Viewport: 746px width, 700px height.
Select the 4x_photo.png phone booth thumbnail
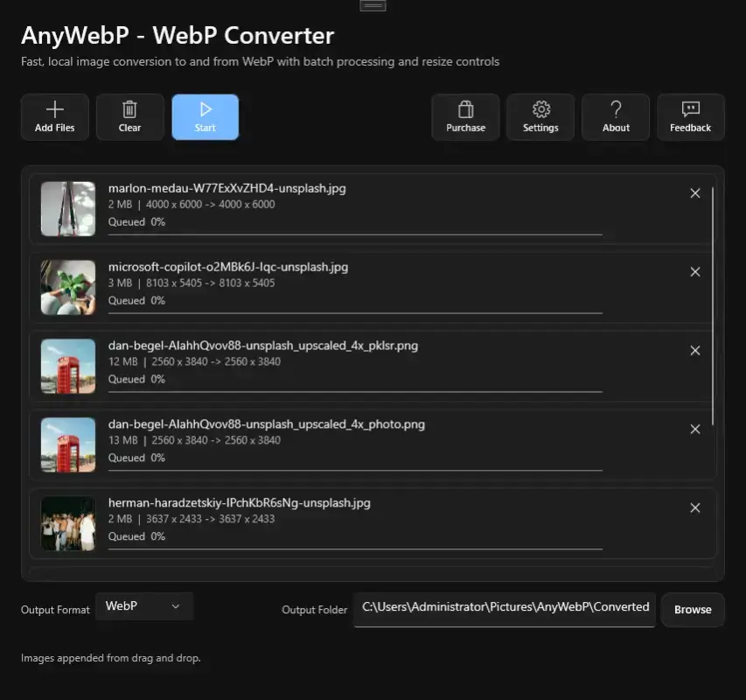click(x=68, y=444)
